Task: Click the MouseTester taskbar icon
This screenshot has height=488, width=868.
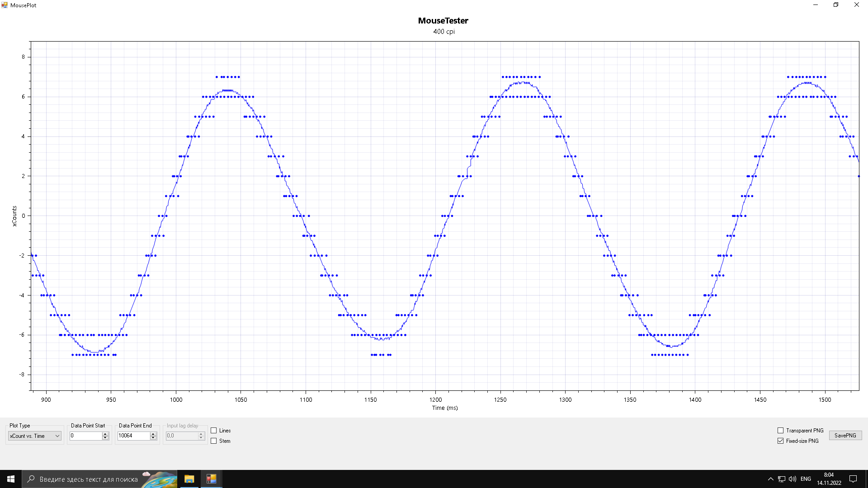Action: pyautogui.click(x=211, y=479)
